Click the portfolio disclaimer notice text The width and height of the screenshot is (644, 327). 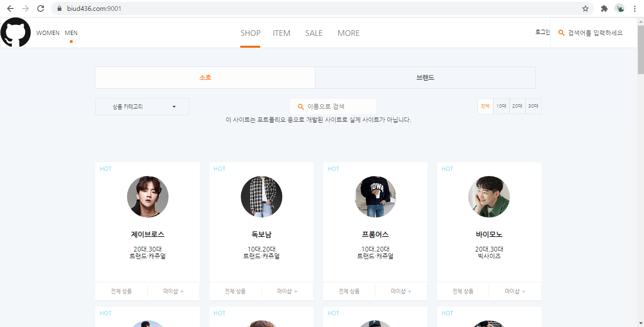coord(318,120)
